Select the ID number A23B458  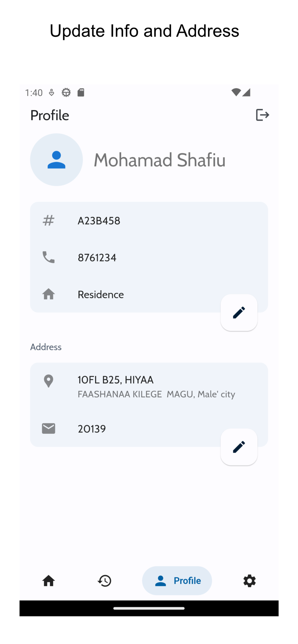point(99,221)
